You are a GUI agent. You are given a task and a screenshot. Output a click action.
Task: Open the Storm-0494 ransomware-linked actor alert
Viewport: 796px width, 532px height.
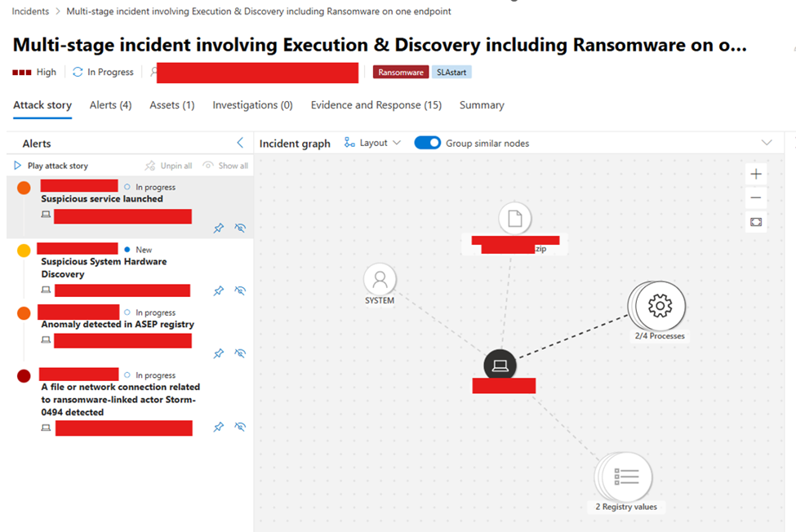click(x=120, y=400)
